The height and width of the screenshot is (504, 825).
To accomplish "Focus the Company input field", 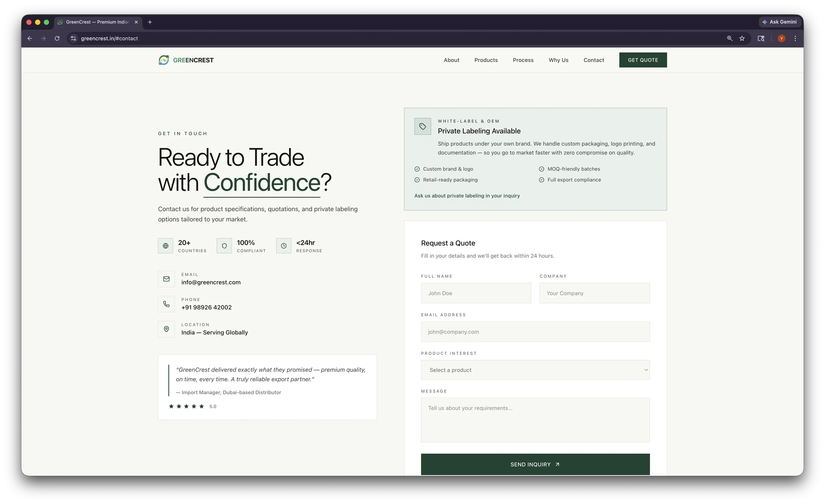I will (x=594, y=293).
